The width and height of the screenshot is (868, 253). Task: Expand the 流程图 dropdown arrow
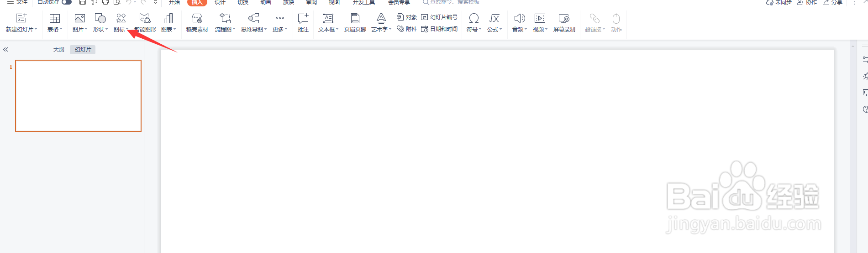[x=234, y=29]
